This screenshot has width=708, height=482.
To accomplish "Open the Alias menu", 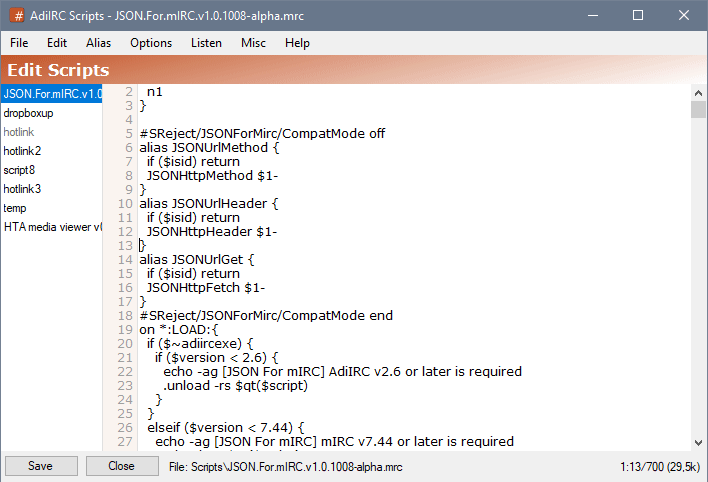I will [98, 43].
